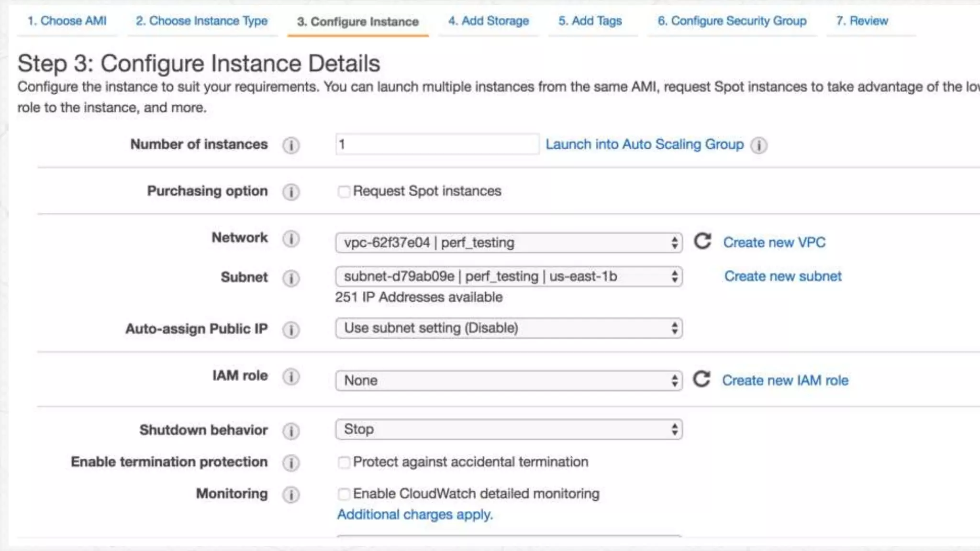Click Launch into Auto Scaling Group link
Screen dimensions: 980x551
pos(644,144)
